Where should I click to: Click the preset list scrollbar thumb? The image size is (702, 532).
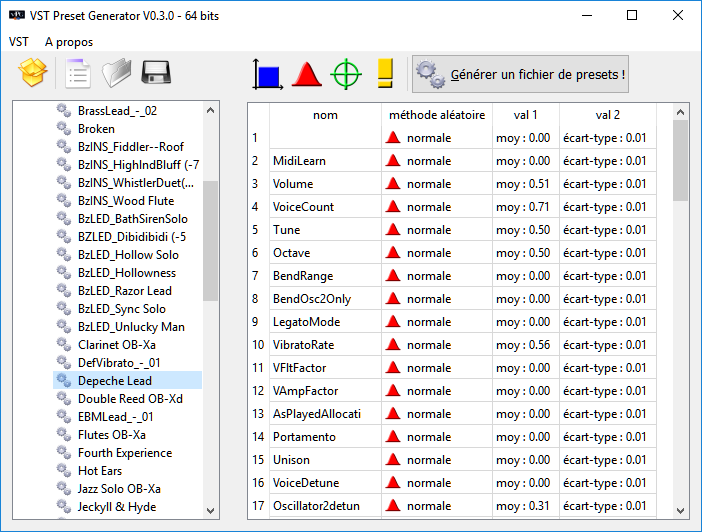click(x=210, y=241)
